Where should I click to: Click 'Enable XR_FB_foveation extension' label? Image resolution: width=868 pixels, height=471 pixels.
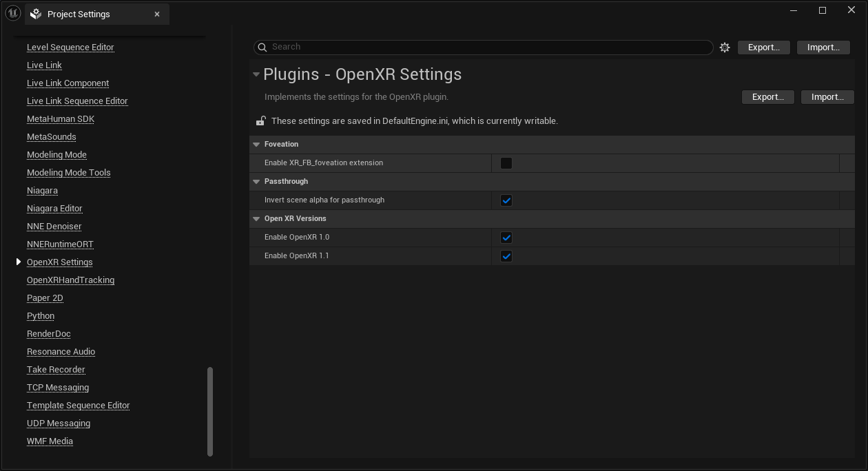pos(324,163)
